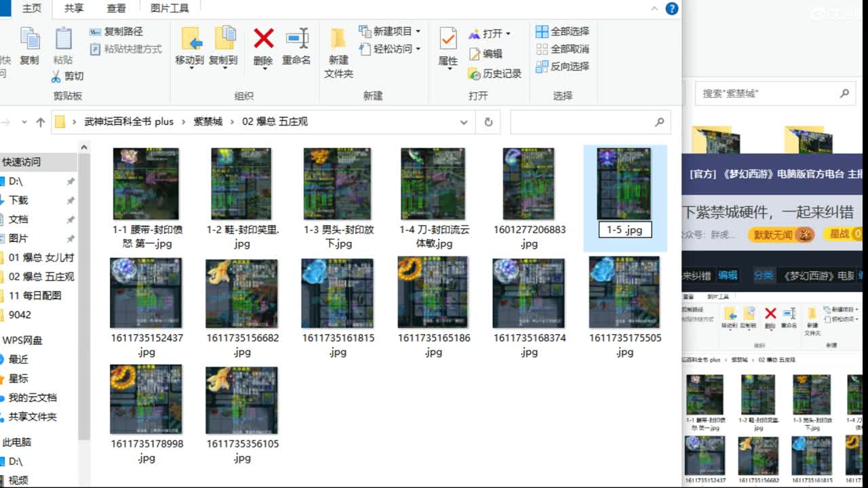This screenshot has height=488, width=868.
Task: Click 编辑 (Edit) in the 打开 group
Action: (486, 54)
